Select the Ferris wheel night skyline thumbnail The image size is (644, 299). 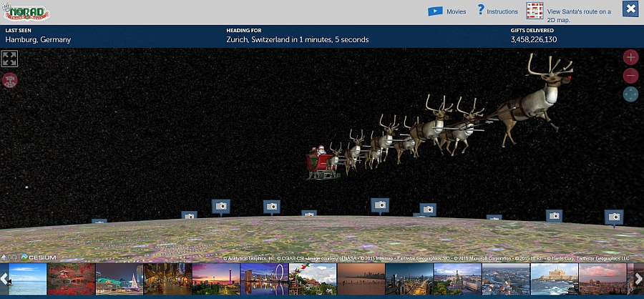click(x=264, y=279)
